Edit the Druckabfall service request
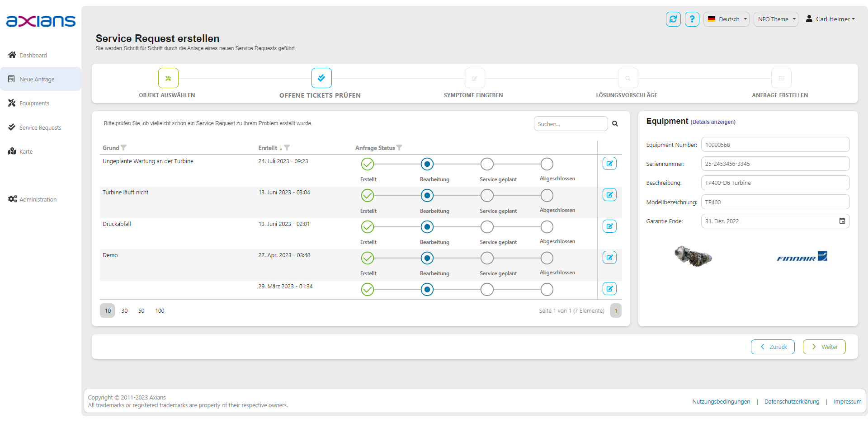This screenshot has height=423, width=868. pyautogui.click(x=609, y=226)
